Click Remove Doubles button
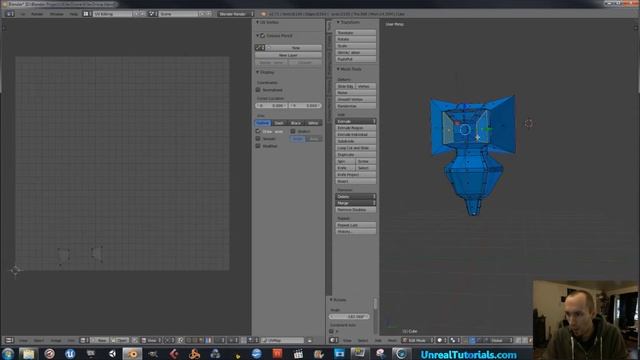 pos(356,209)
